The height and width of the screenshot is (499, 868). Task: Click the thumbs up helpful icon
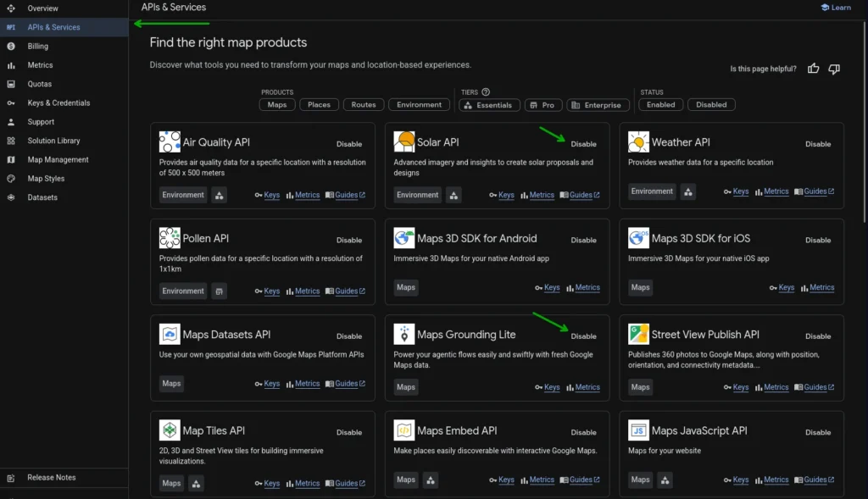coord(814,69)
